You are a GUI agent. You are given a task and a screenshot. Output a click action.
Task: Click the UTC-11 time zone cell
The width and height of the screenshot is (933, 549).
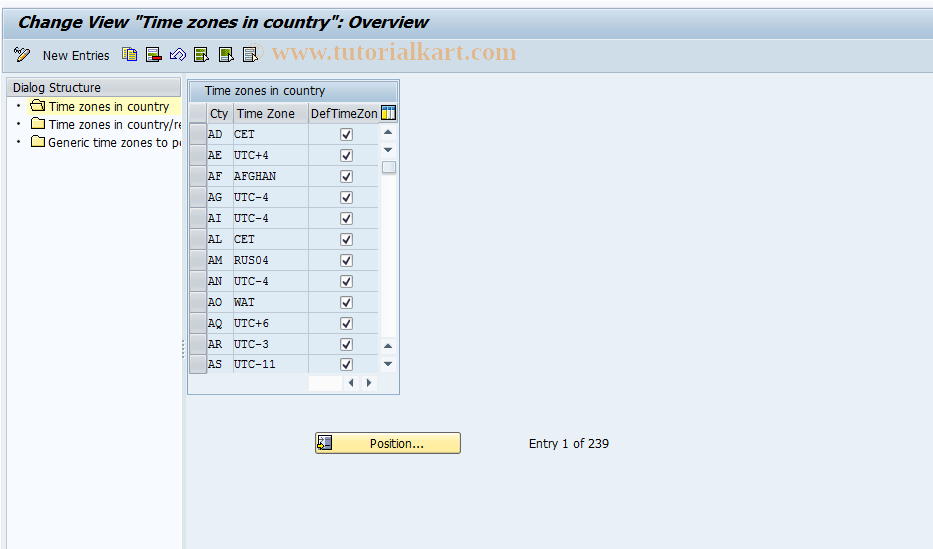[x=270, y=364]
